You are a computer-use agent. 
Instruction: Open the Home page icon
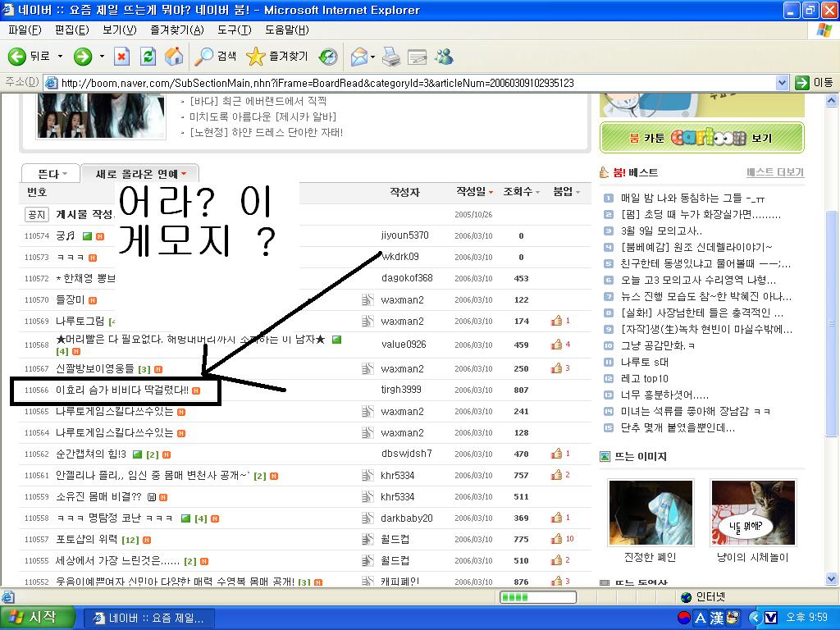(x=174, y=57)
